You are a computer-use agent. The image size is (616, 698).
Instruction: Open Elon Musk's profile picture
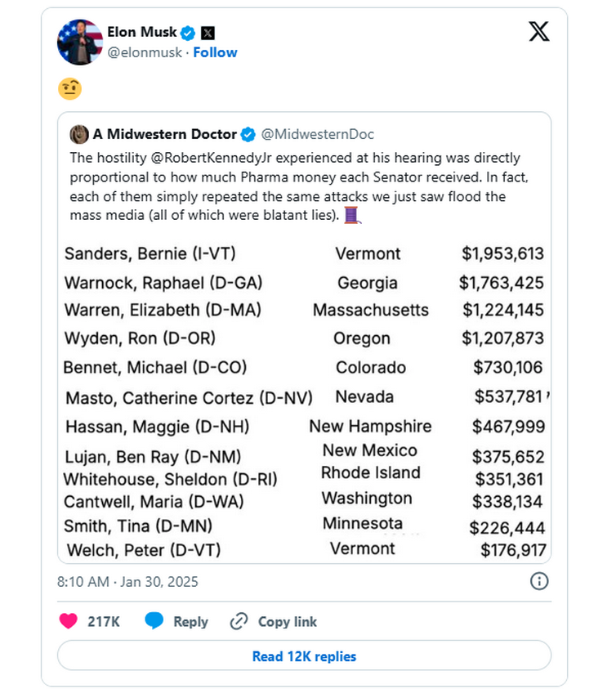click(x=79, y=42)
